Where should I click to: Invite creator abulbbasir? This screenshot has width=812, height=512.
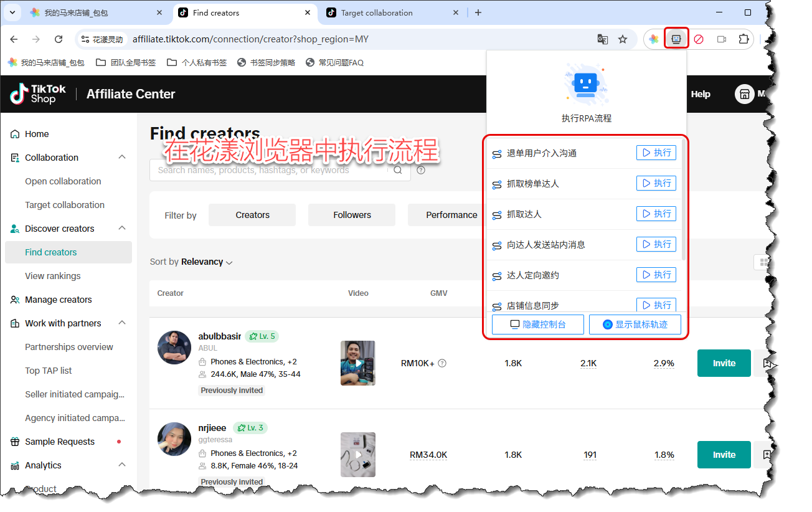pos(724,363)
